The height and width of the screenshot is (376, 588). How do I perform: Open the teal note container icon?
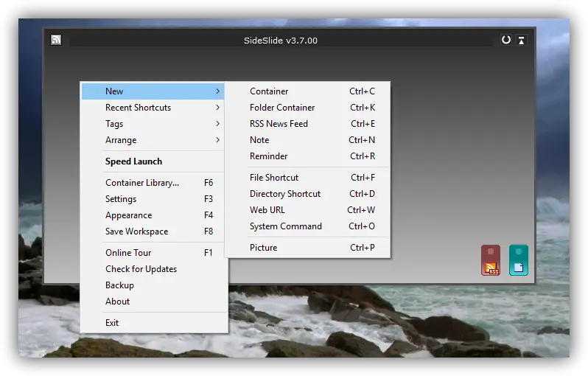click(519, 260)
